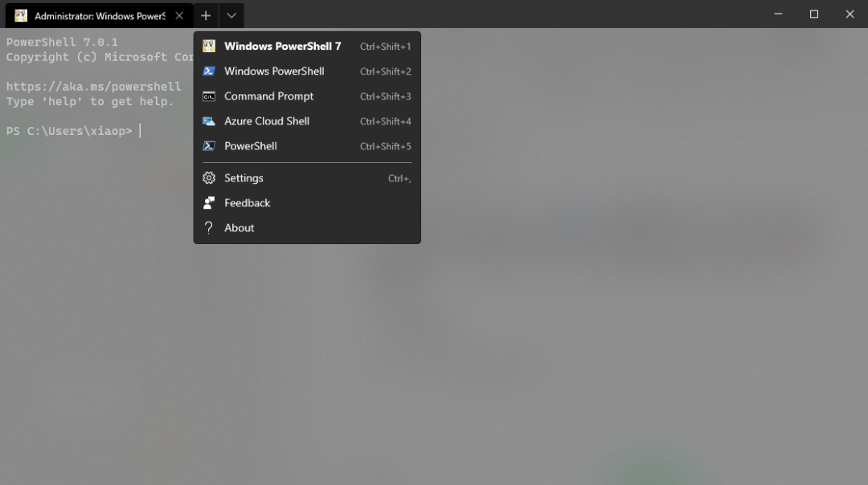Click the "Type 'help' to get help." line
868x485 pixels.
(90, 102)
